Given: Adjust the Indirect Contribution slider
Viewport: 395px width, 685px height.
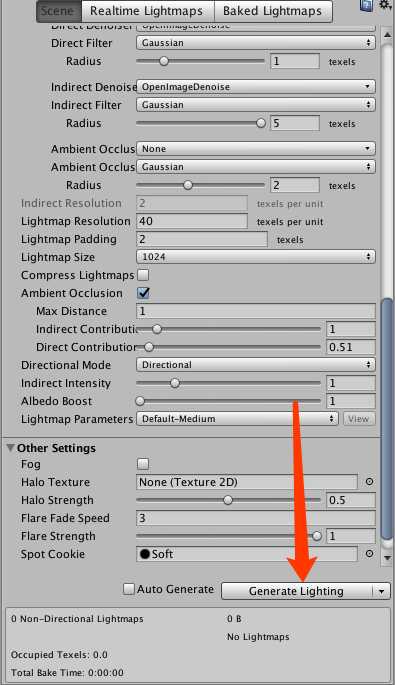Looking at the screenshot, I should point(229,329).
